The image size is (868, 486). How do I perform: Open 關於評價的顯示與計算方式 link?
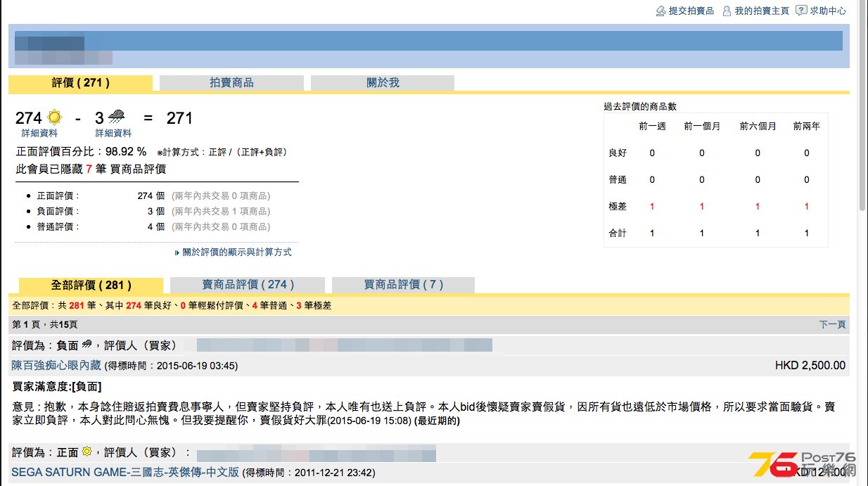(236, 252)
